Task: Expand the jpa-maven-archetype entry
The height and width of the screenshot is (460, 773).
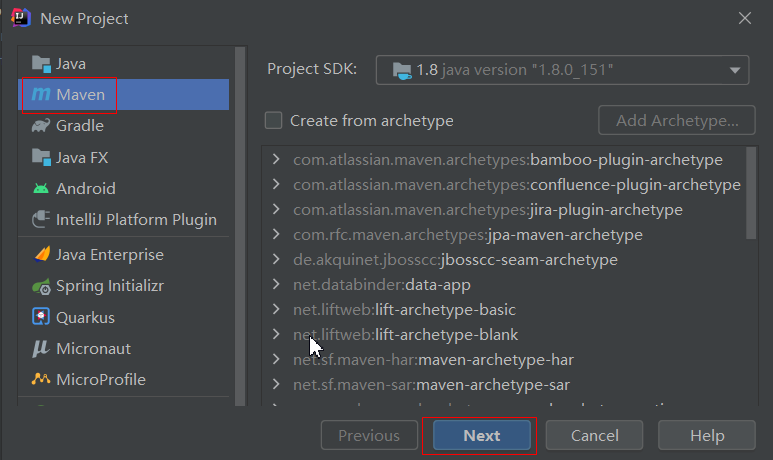Action: point(276,234)
